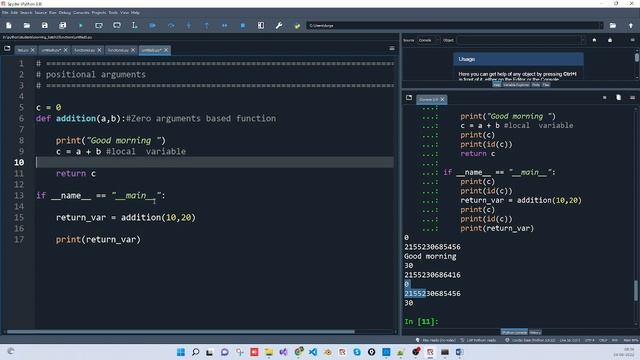Viewport: 640px width, 360px height.
Task: Switch to the History tab below console
Action: 535,332
